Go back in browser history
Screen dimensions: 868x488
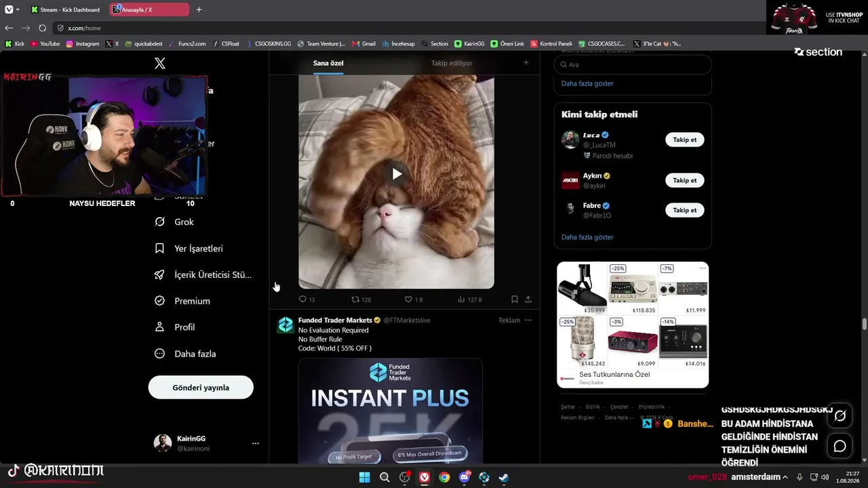click(x=9, y=28)
